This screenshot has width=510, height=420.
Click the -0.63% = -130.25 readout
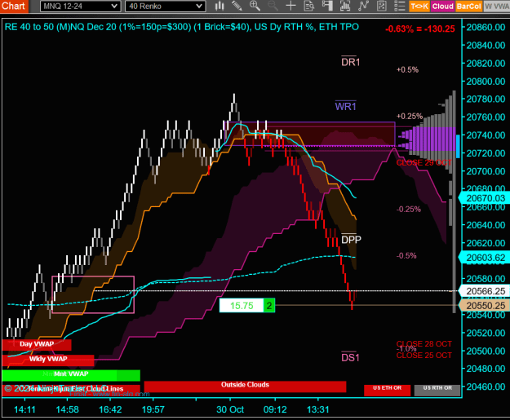[420, 29]
